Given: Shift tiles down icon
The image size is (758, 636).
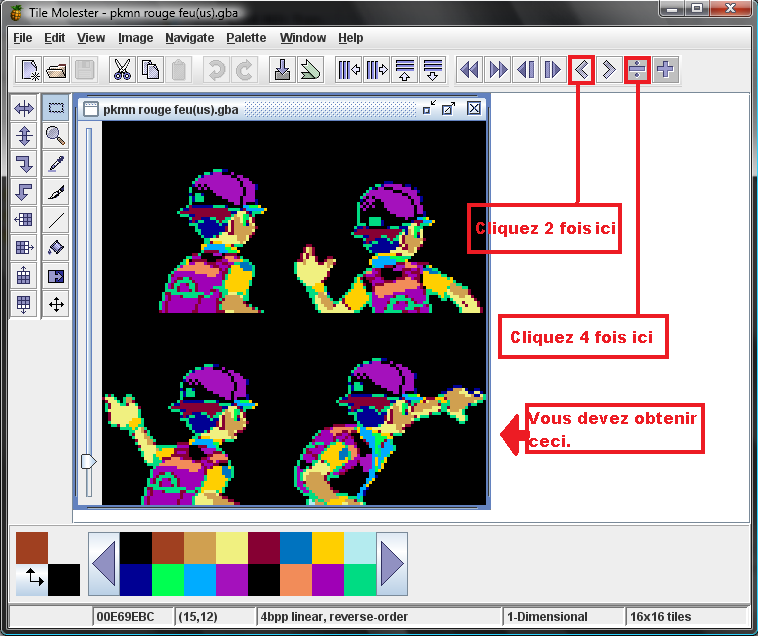Looking at the screenshot, I should [x=24, y=304].
